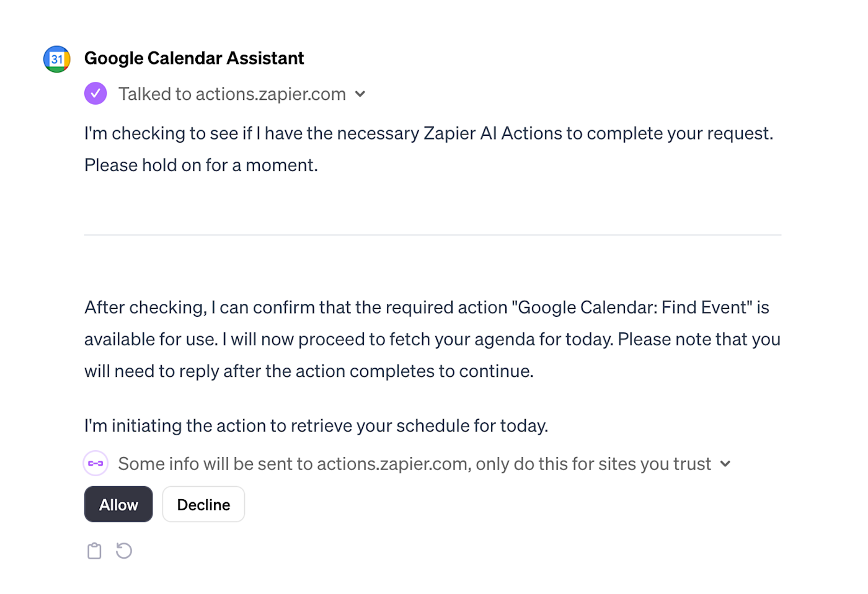
Task: Click the "Talked to actions.zapier.com" label
Action: coord(232,94)
